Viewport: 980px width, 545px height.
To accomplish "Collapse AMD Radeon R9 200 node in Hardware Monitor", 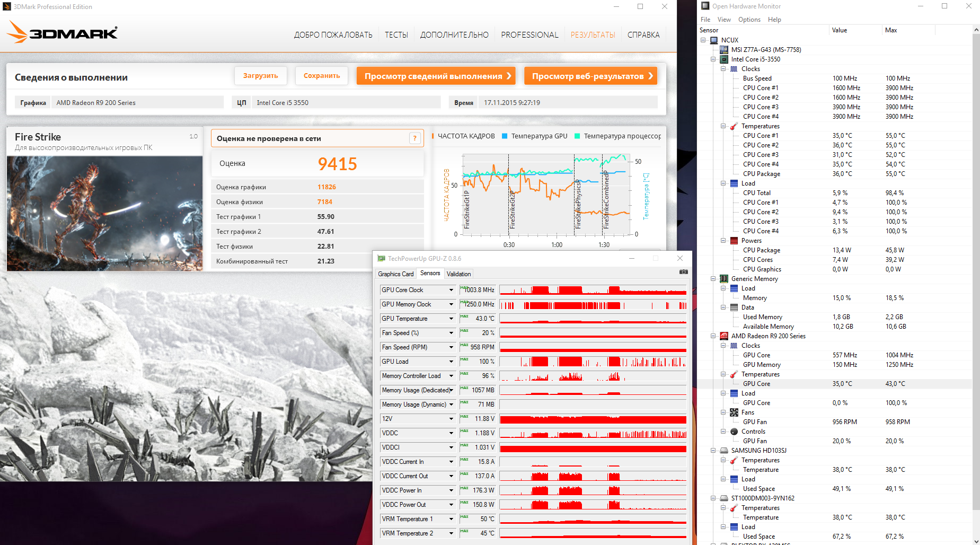I will click(713, 336).
